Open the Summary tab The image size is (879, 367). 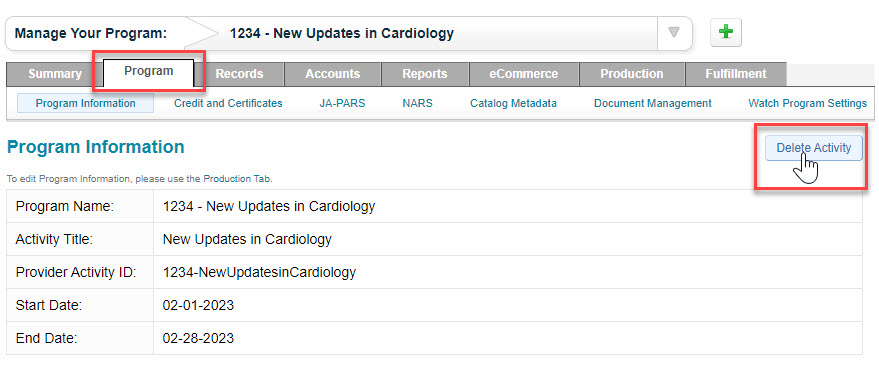click(55, 74)
